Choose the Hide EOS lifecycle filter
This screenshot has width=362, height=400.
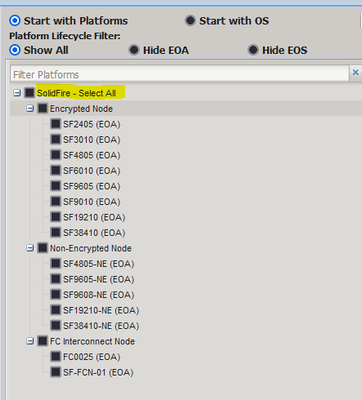[253, 50]
